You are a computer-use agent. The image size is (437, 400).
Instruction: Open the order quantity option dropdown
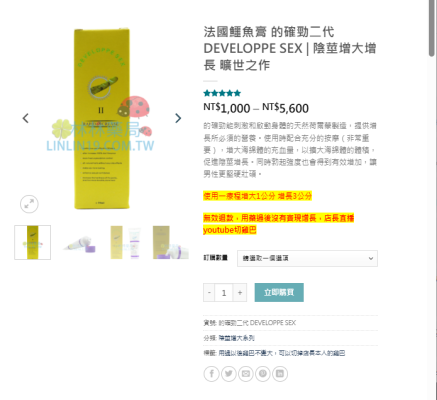tap(307, 258)
